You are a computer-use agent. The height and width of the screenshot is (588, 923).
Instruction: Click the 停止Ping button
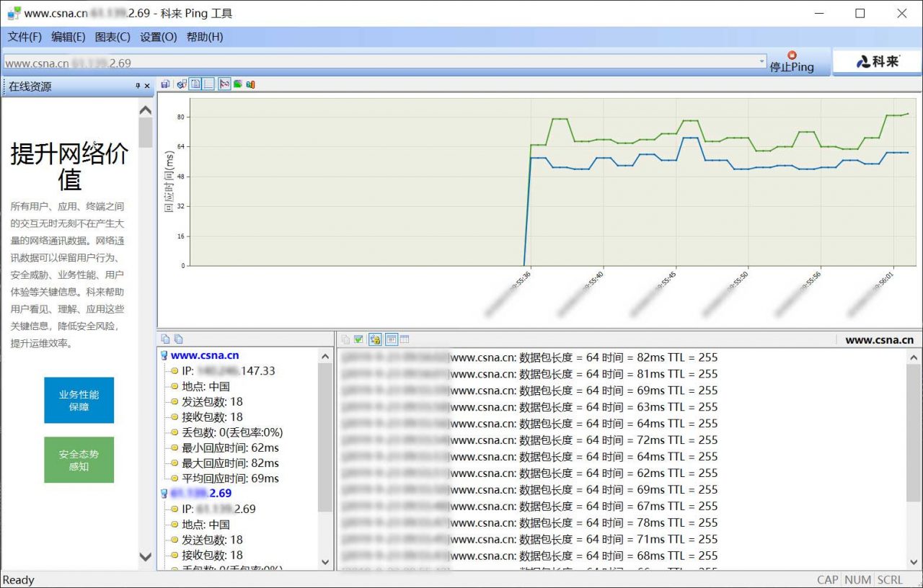coord(792,63)
